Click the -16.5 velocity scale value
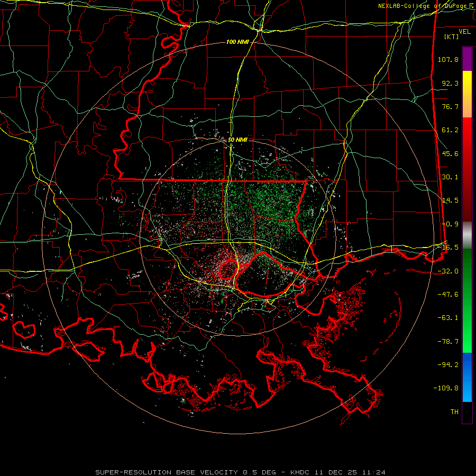The height and width of the screenshot is (476, 476). point(448,247)
